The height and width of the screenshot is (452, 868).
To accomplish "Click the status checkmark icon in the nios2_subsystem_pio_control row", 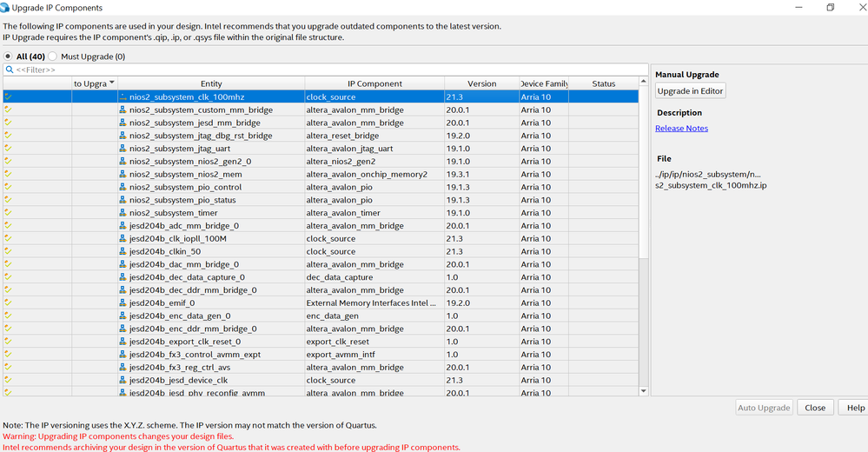I will point(8,187).
